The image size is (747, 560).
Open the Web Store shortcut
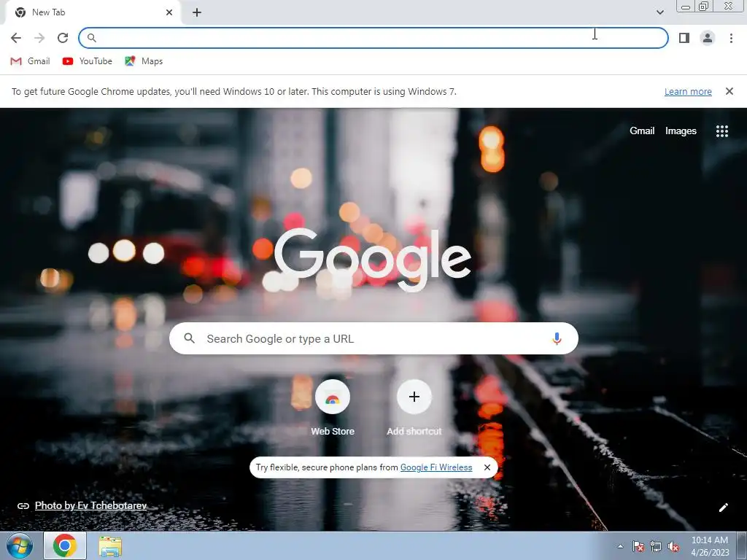tap(333, 408)
